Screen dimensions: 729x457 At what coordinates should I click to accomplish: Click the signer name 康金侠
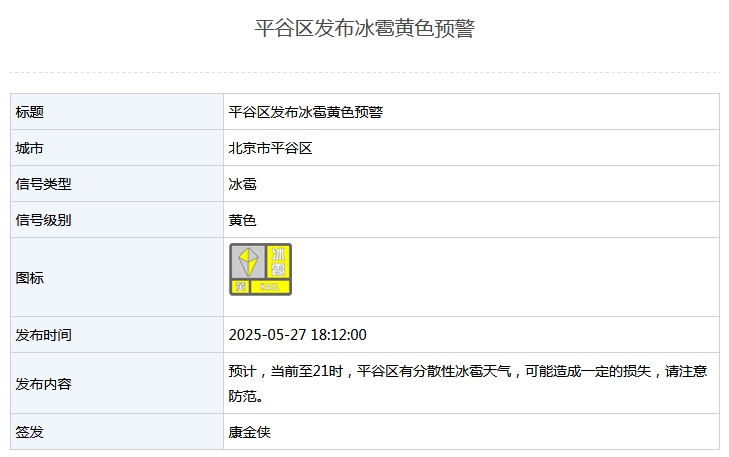click(249, 432)
